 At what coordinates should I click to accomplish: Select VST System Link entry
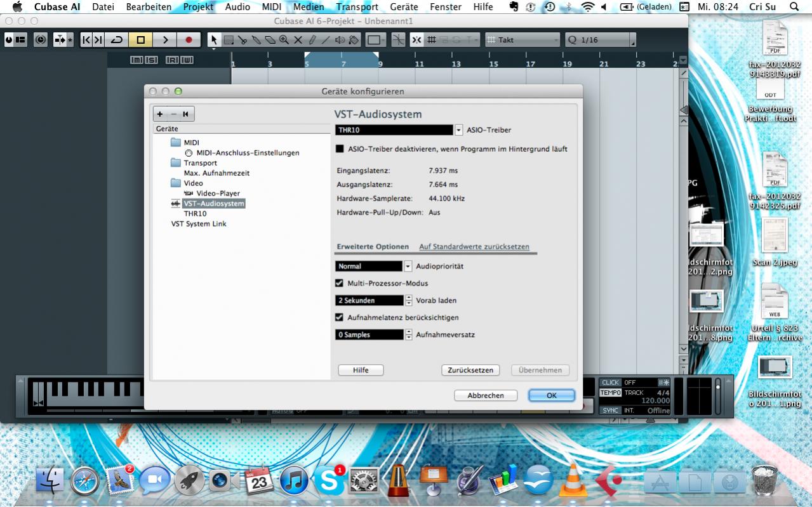pos(199,224)
